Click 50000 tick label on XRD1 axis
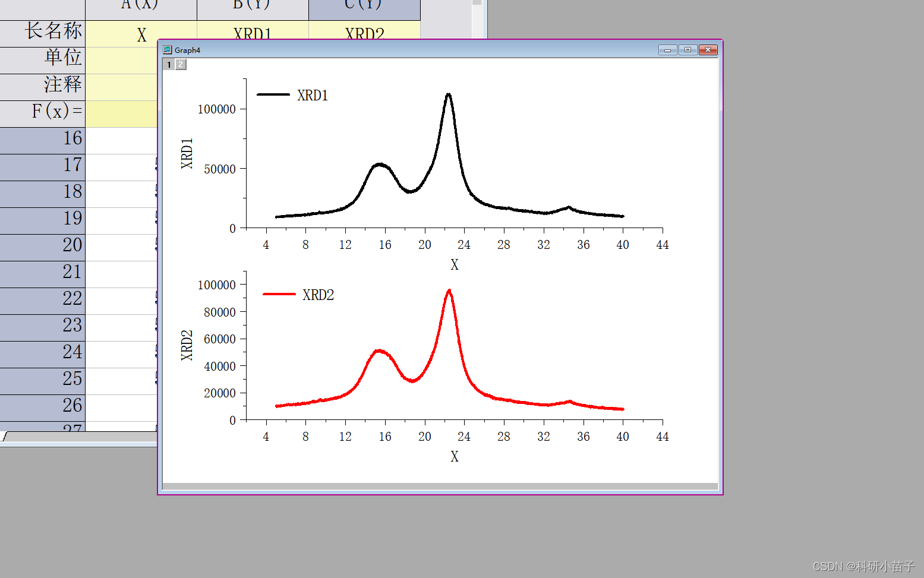 point(220,169)
